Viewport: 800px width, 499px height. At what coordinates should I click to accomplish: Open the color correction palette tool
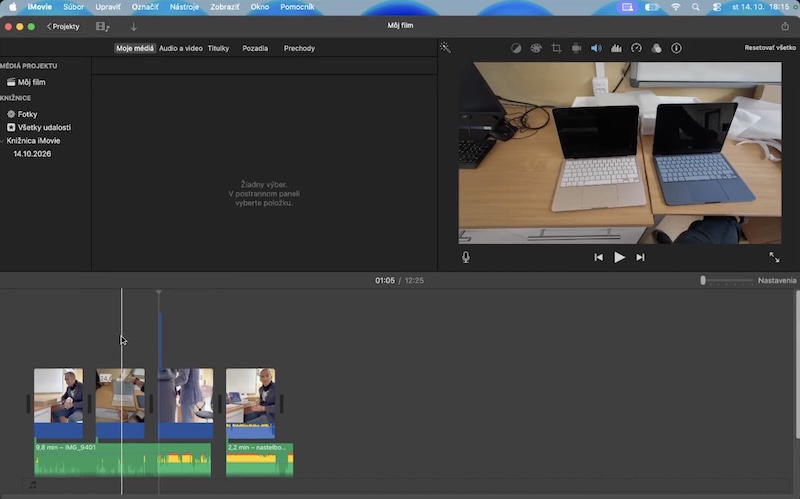(536, 48)
